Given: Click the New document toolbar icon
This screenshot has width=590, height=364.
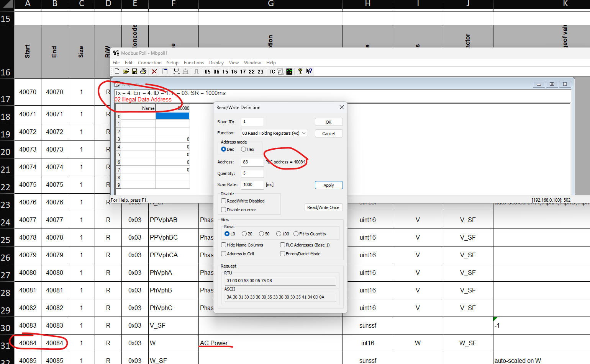Looking at the screenshot, I should (x=117, y=71).
